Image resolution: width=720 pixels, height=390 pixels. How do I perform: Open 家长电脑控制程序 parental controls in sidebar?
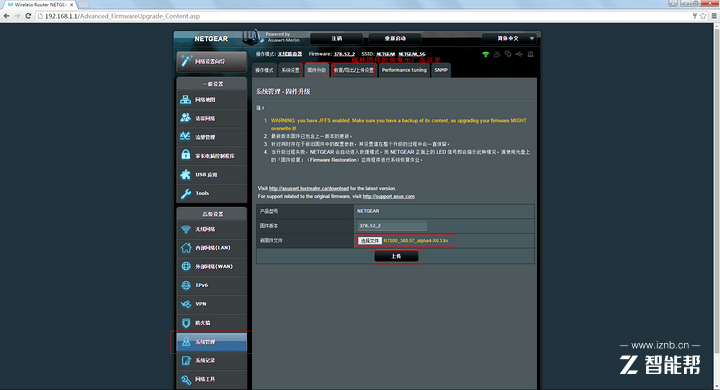(212, 156)
